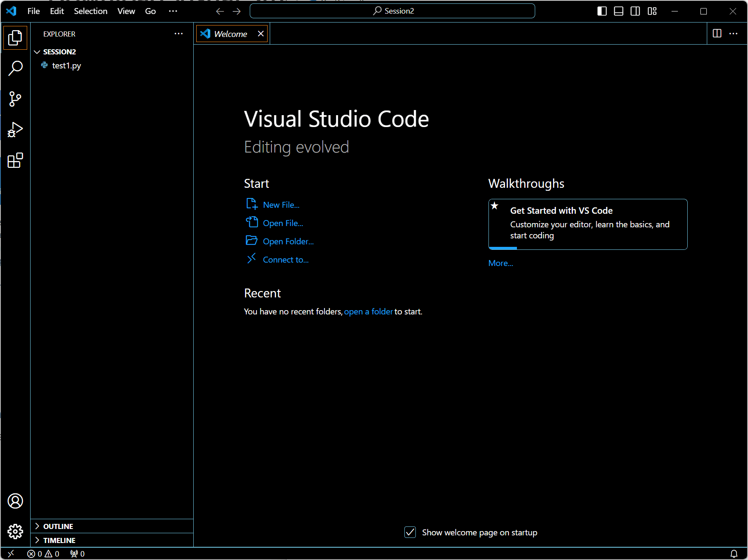The width and height of the screenshot is (748, 560).
Task: Open the Accounts menu icon
Action: [x=15, y=501]
